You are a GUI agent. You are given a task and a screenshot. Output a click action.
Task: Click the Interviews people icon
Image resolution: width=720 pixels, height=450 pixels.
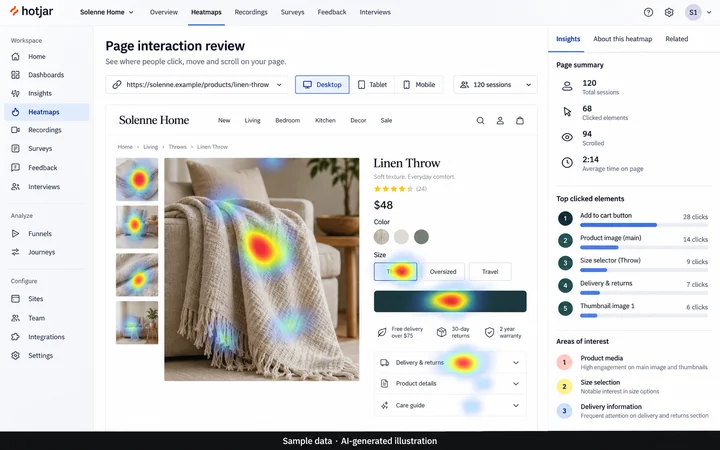pos(16,187)
